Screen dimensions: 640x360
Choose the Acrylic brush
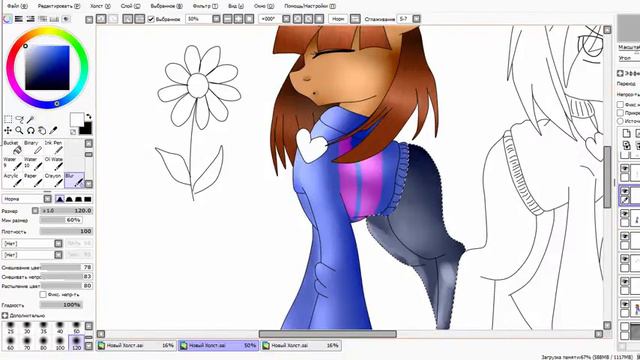coord(13,180)
